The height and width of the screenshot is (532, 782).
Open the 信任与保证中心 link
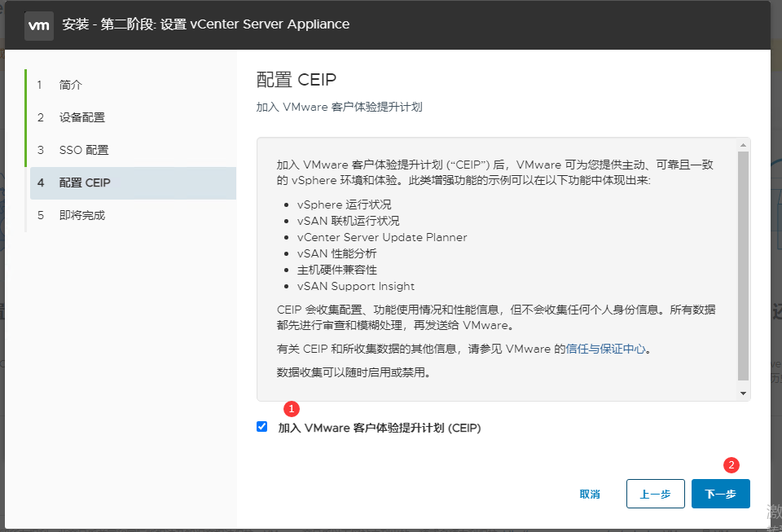tap(612, 349)
